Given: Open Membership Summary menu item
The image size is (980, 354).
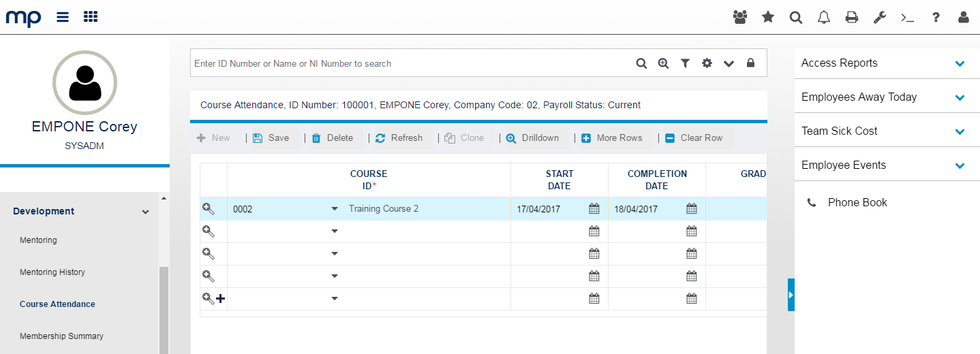Looking at the screenshot, I should [x=61, y=336].
